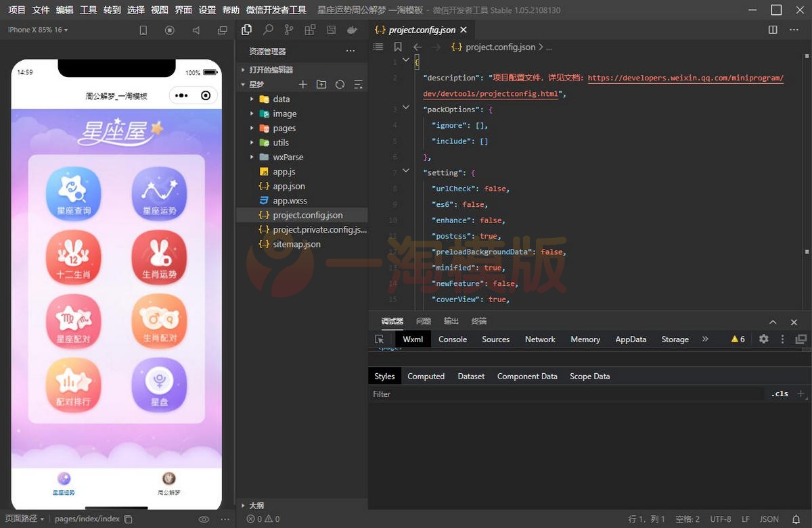Open debugger settings gear icon

point(763,339)
